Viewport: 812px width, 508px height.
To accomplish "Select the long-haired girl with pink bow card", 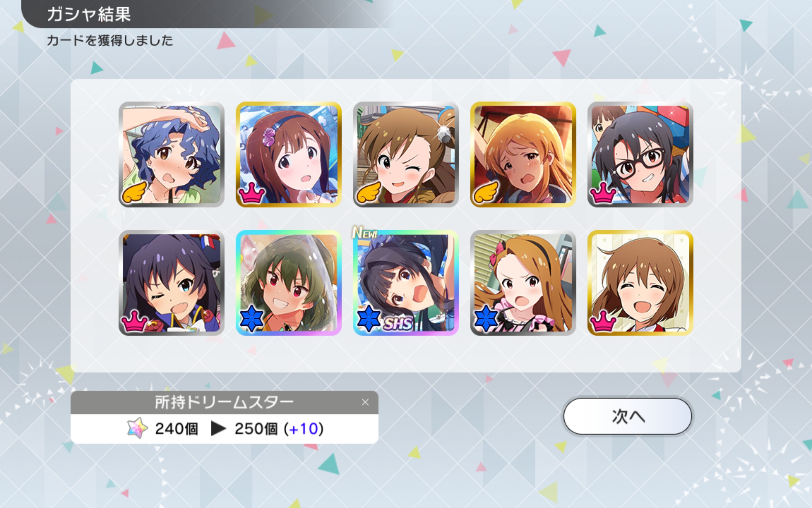I will (523, 283).
